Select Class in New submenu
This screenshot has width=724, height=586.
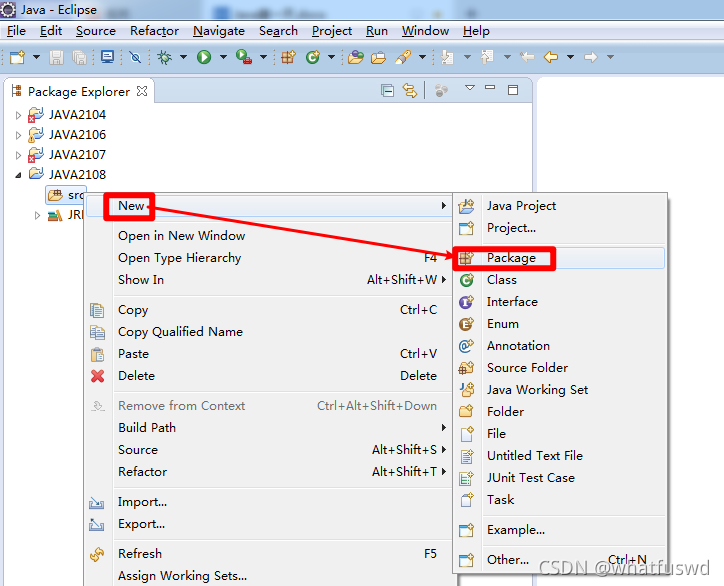tap(560, 280)
